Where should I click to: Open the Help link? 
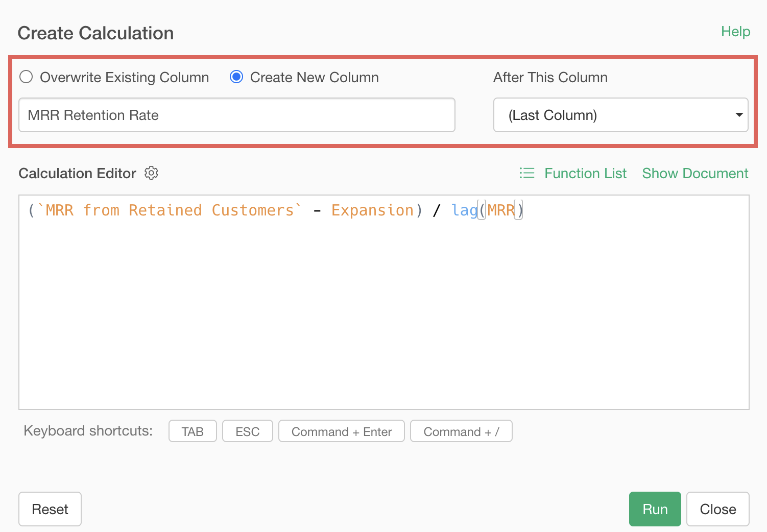tap(735, 32)
